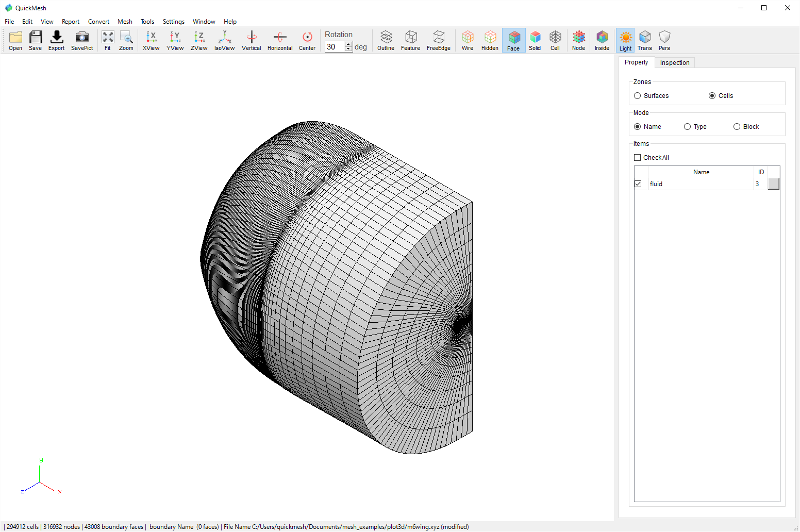
Task: Decrease rotation angle with down arrow
Action: coord(348,49)
